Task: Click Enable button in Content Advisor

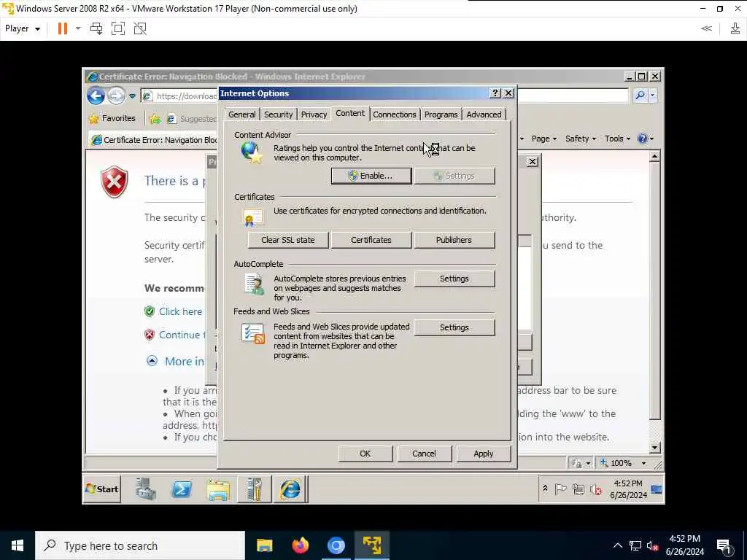Action: (371, 176)
